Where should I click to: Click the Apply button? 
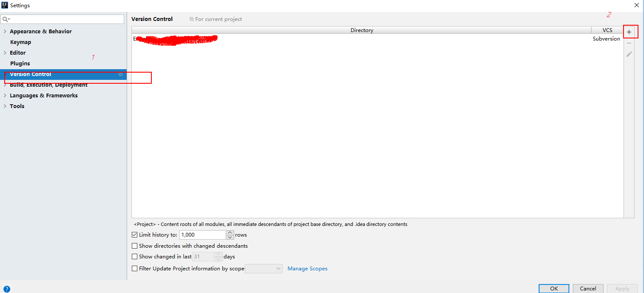coord(622,289)
